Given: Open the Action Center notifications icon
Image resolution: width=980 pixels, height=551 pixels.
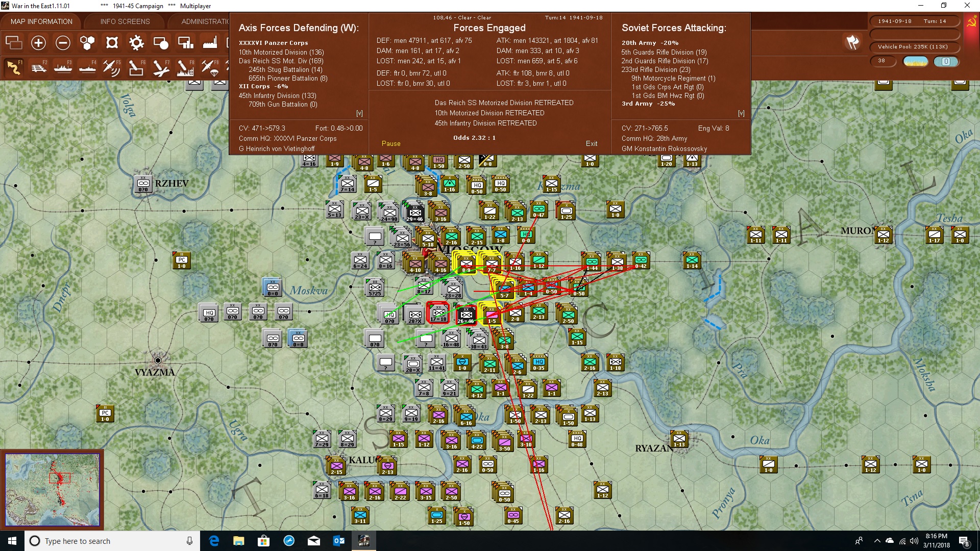Looking at the screenshot, I should pos(964,541).
